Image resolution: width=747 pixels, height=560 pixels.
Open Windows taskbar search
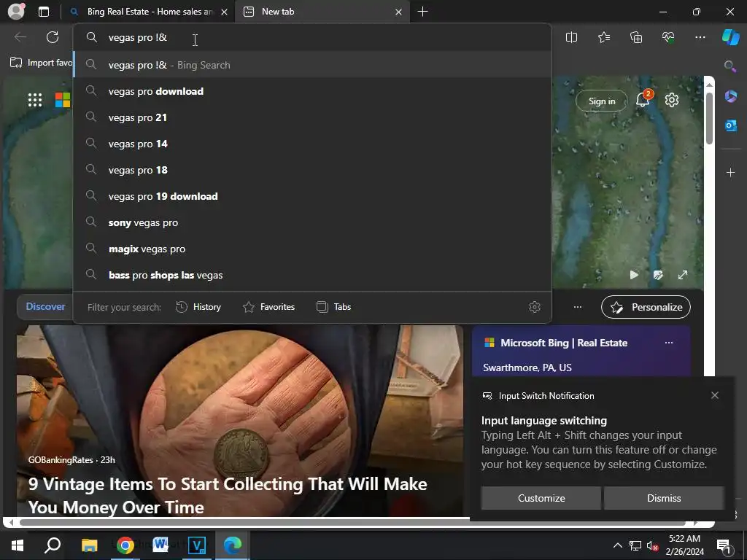click(53, 545)
